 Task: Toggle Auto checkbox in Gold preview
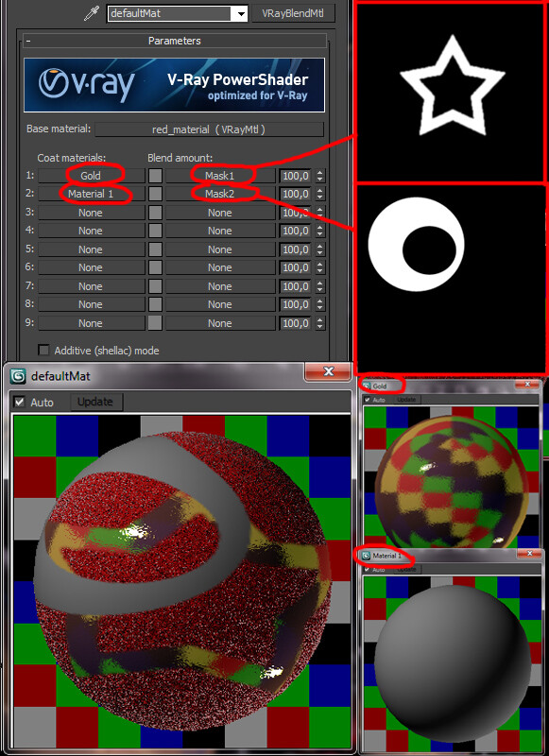point(368,400)
